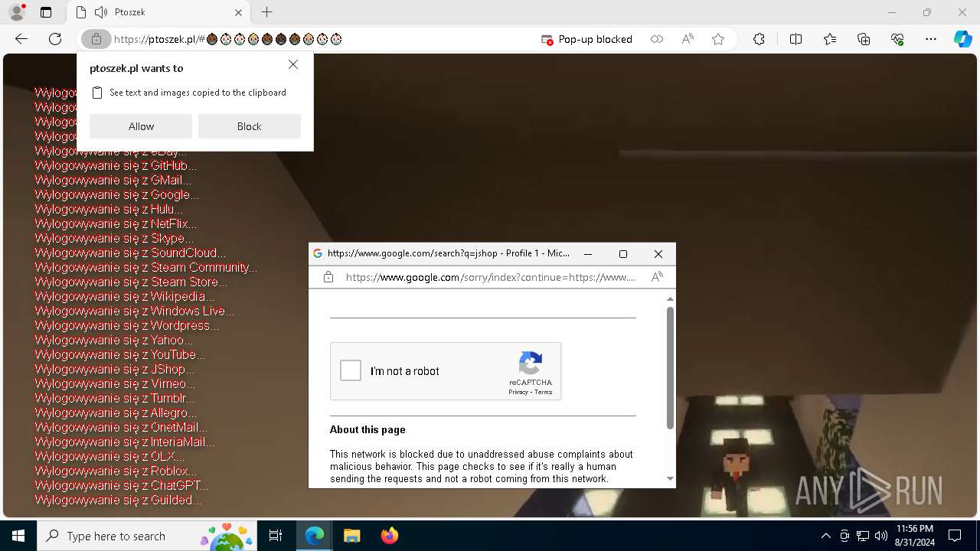Close the Ptoszek tab
Image resolution: width=980 pixels, height=551 pixels.
click(239, 12)
